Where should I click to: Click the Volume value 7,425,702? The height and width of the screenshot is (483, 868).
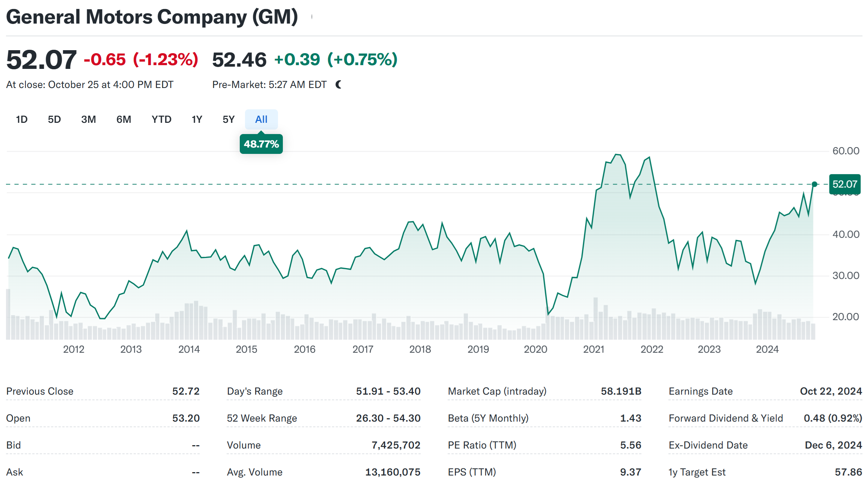coord(396,445)
